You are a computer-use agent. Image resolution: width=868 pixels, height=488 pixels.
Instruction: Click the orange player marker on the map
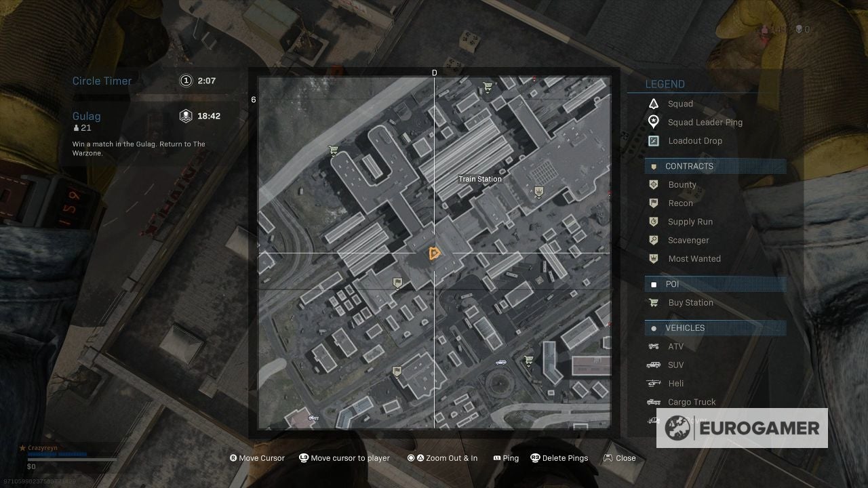(434, 253)
